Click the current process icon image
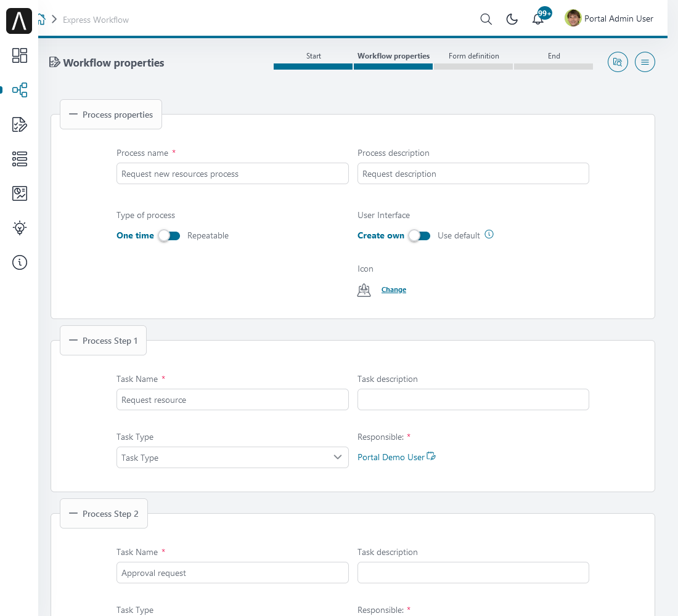The image size is (678, 616). (364, 290)
